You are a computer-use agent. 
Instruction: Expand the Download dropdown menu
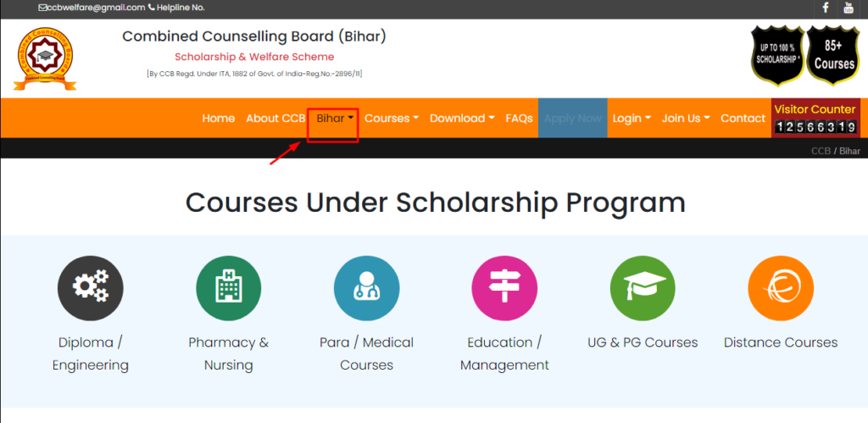pos(462,119)
